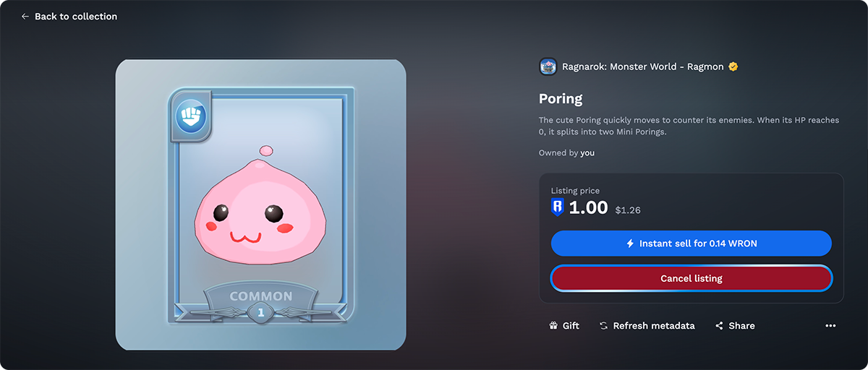
Task: Click the COMMON rarity banner on card
Action: pos(260,296)
